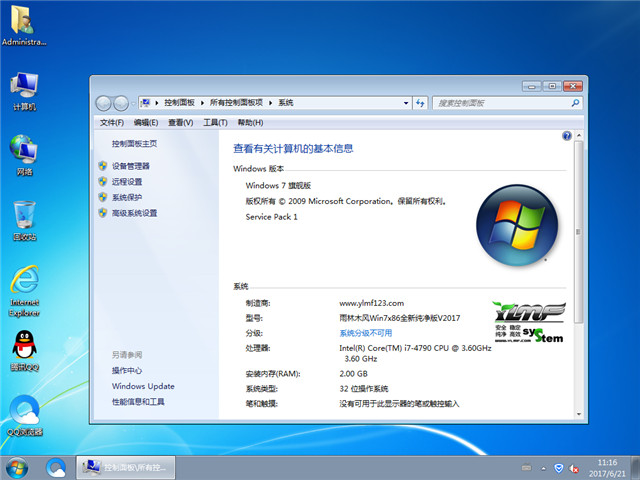Maximize the system window
640x480 pixels.
coord(552,87)
